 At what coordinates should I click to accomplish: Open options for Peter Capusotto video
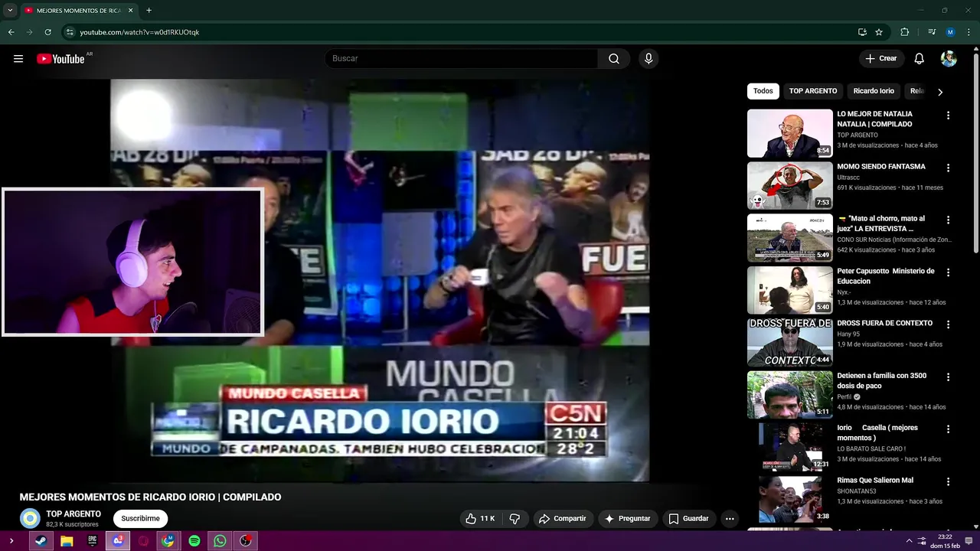pos(948,272)
